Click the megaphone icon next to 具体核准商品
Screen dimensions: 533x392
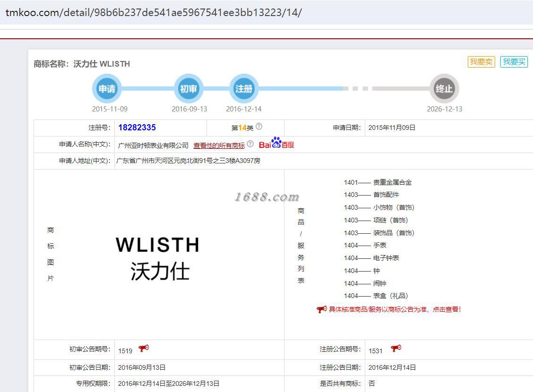(322, 309)
